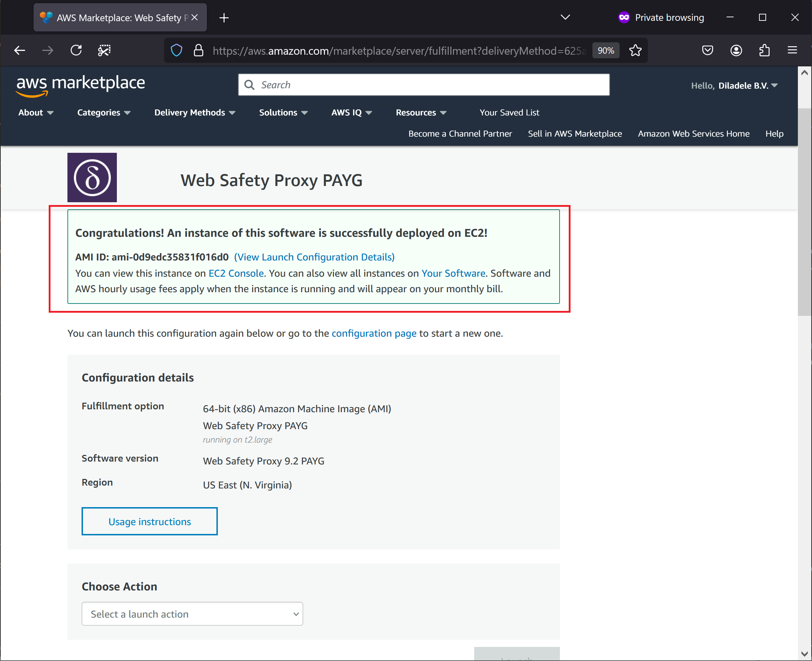Open the tracking protection shield icon
Viewport: 812px width, 661px height.
[176, 50]
